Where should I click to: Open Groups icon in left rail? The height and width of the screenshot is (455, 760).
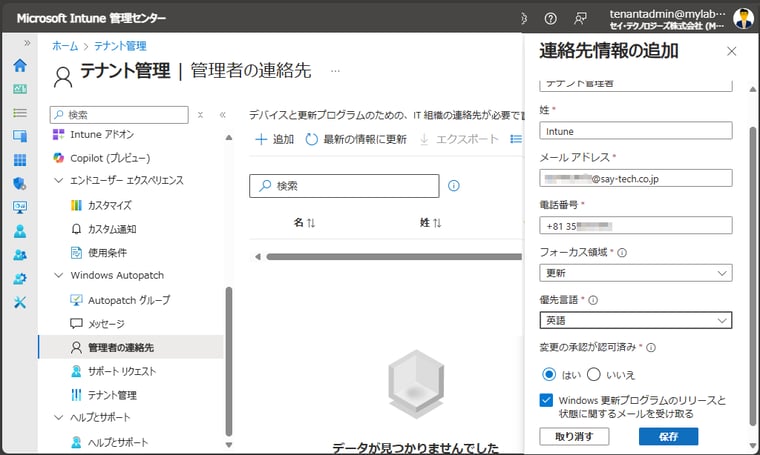pyautogui.click(x=20, y=255)
